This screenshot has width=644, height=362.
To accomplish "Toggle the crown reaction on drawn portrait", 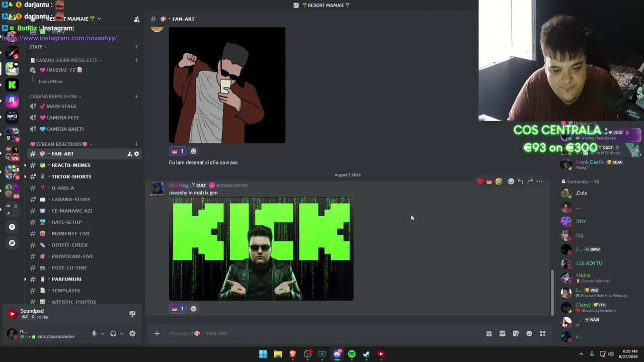I will tap(178, 151).
